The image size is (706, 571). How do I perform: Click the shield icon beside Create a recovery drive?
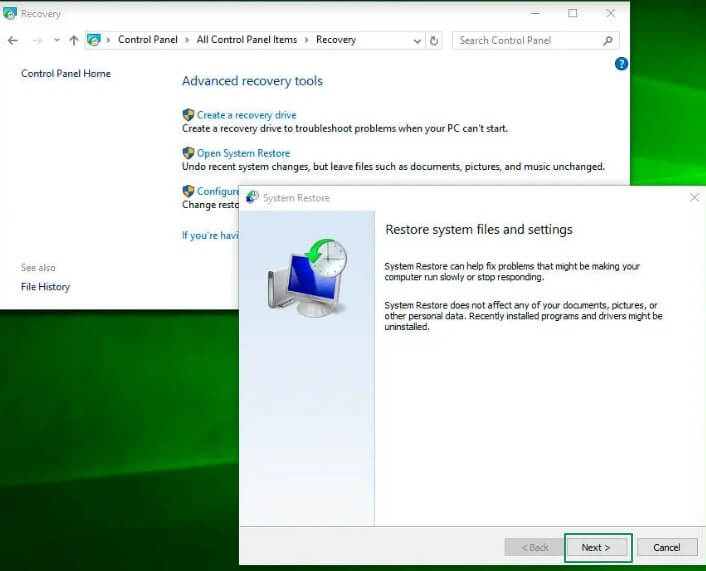(x=188, y=115)
